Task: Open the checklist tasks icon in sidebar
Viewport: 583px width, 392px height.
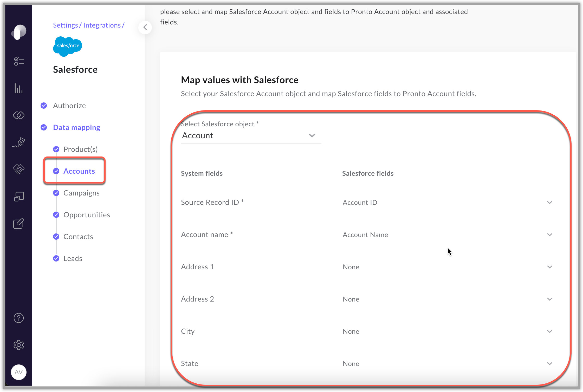Action: coord(18,61)
